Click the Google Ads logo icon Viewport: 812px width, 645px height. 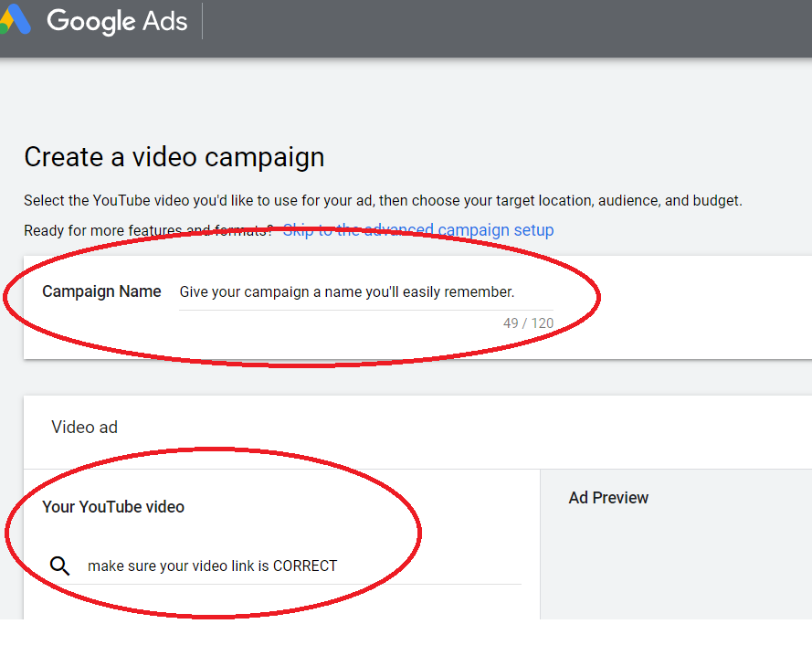tap(15, 19)
